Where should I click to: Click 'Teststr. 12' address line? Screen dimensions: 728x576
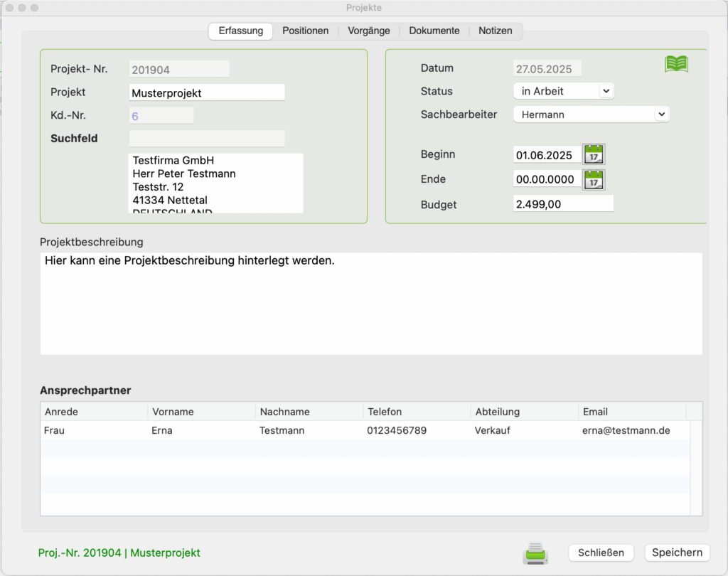[x=158, y=187]
